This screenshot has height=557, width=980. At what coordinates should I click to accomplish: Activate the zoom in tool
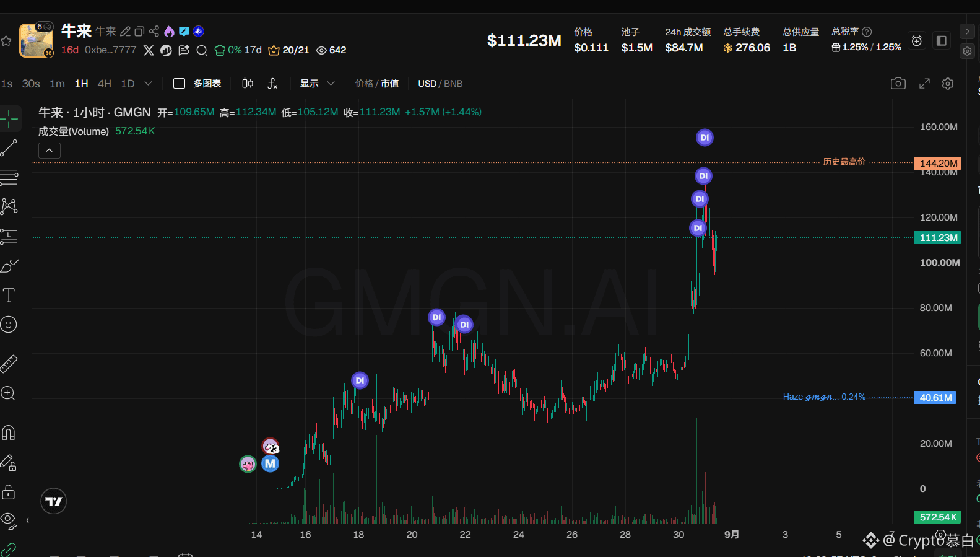[x=9, y=393]
